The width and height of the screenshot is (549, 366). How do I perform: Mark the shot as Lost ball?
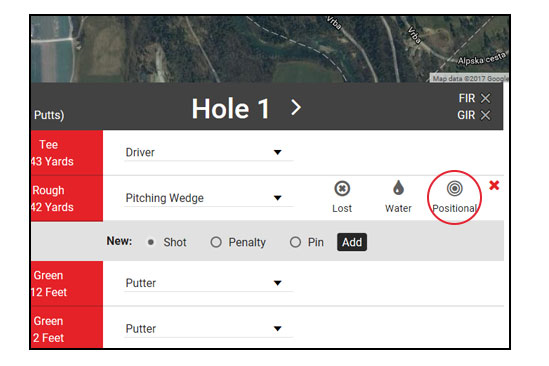[x=342, y=189]
